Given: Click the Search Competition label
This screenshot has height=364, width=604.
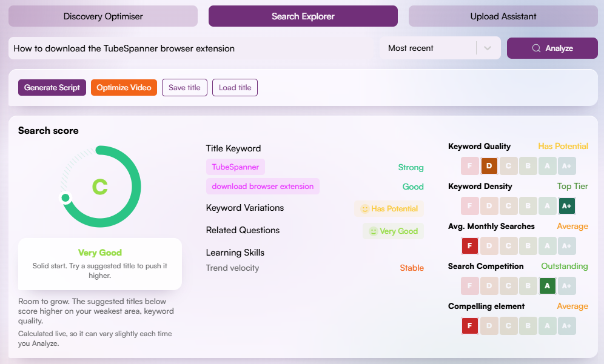Looking at the screenshot, I should (486, 266).
